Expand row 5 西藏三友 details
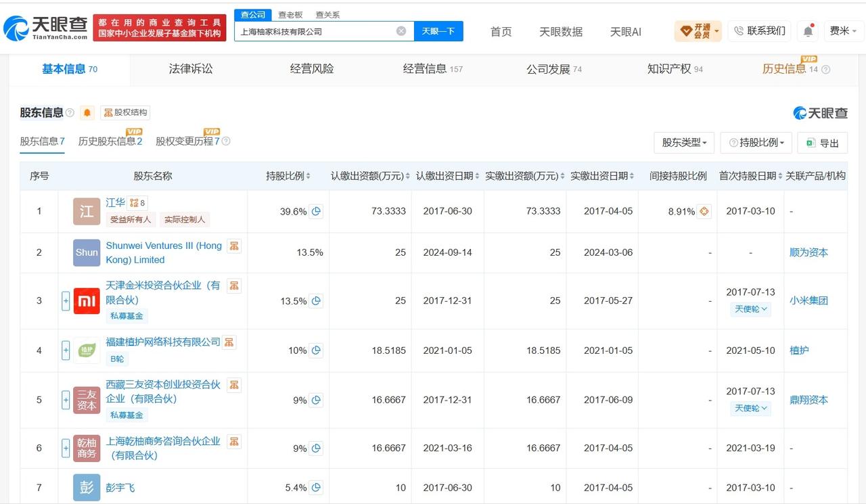Screen dimensions: 866x504 pos(66,400)
